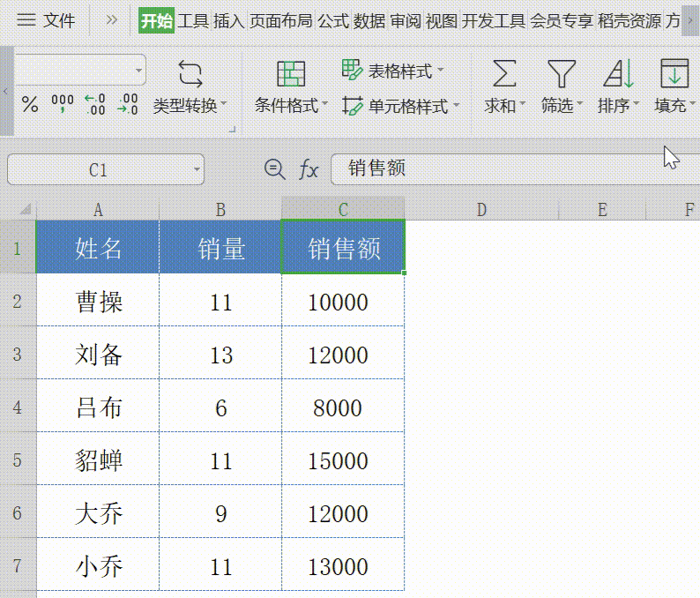Click the 销量 header cell

pyautogui.click(x=220, y=247)
